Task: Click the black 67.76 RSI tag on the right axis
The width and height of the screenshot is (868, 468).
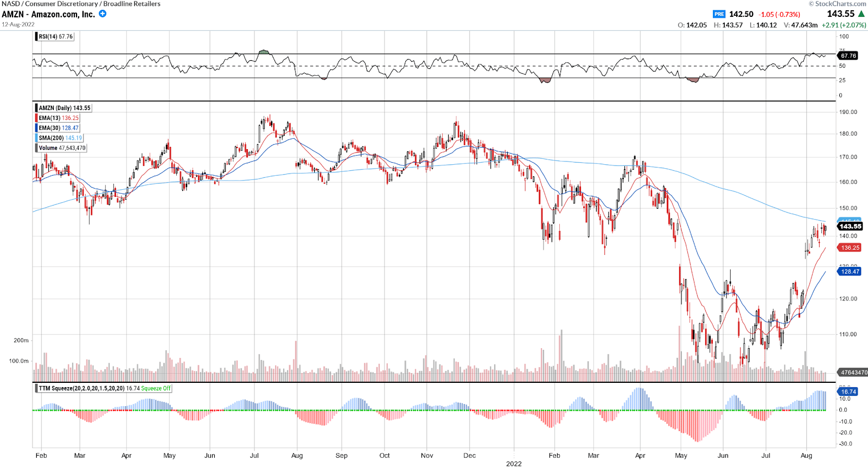Action: tap(848, 56)
